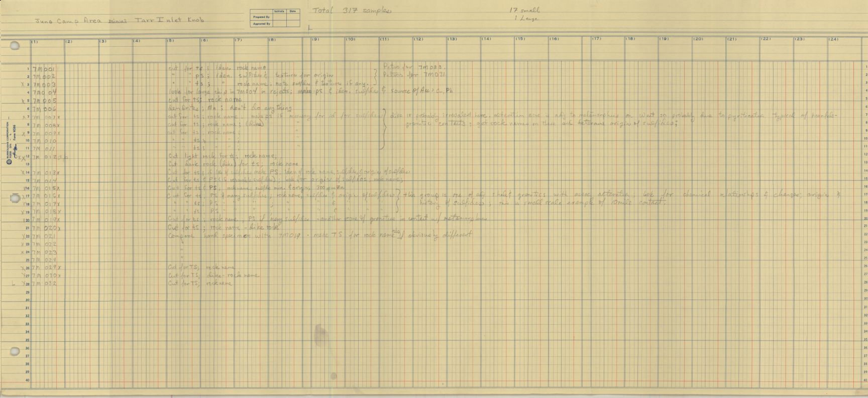This screenshot has width=868, height=398.
Task: Click the title "June Camp Area minus Tarr Inlet Knob"
Action: click(x=119, y=21)
